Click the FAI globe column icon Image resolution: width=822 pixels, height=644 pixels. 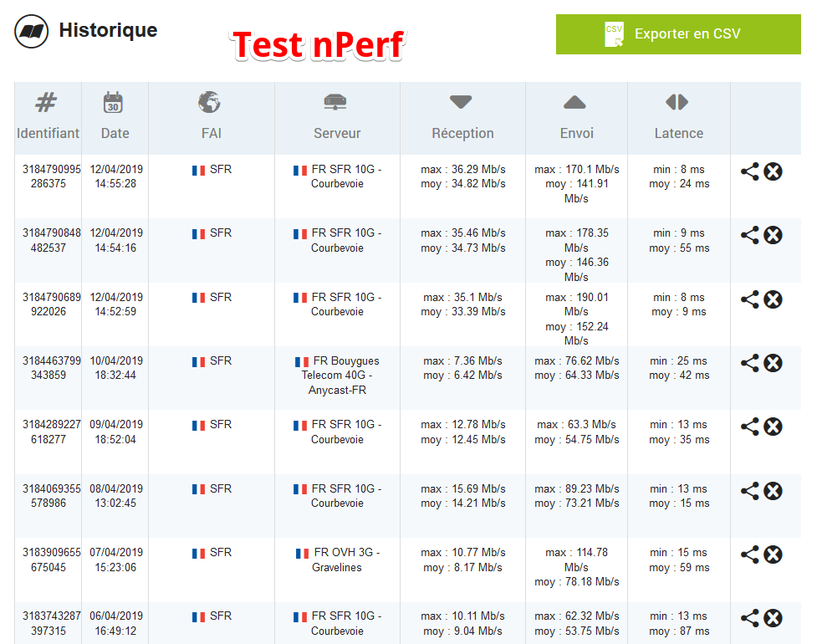pos(210,103)
